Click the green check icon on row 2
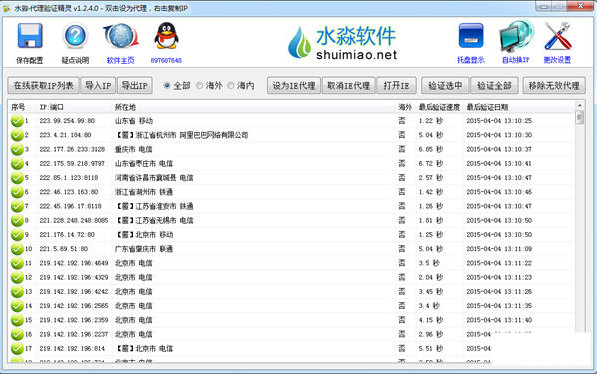The height and width of the screenshot is (374, 597). point(17,135)
